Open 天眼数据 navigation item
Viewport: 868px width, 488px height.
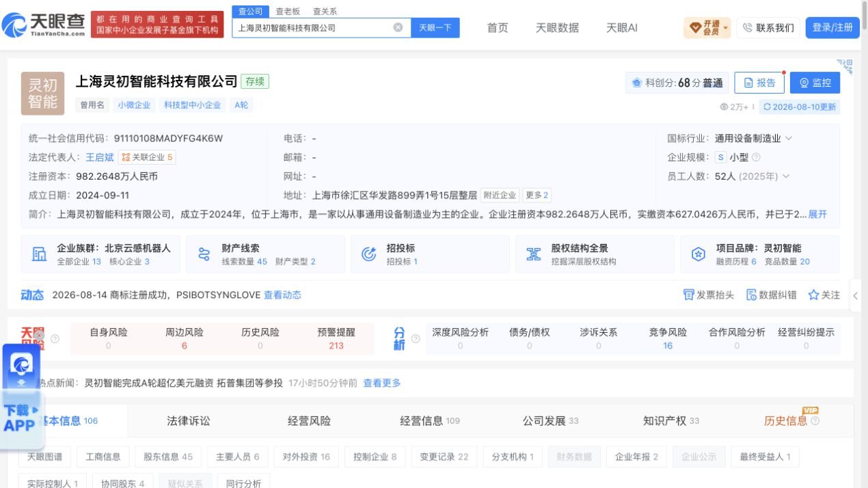(x=557, y=28)
